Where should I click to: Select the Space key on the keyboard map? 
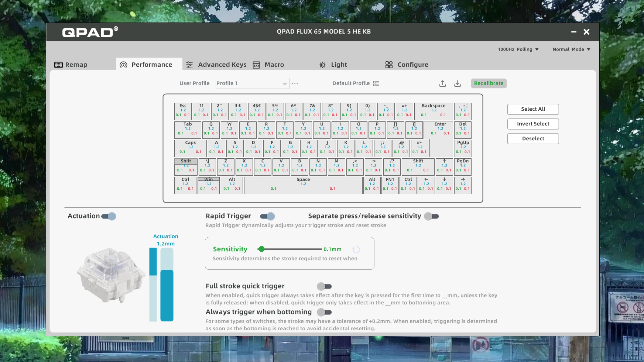pos(303,185)
